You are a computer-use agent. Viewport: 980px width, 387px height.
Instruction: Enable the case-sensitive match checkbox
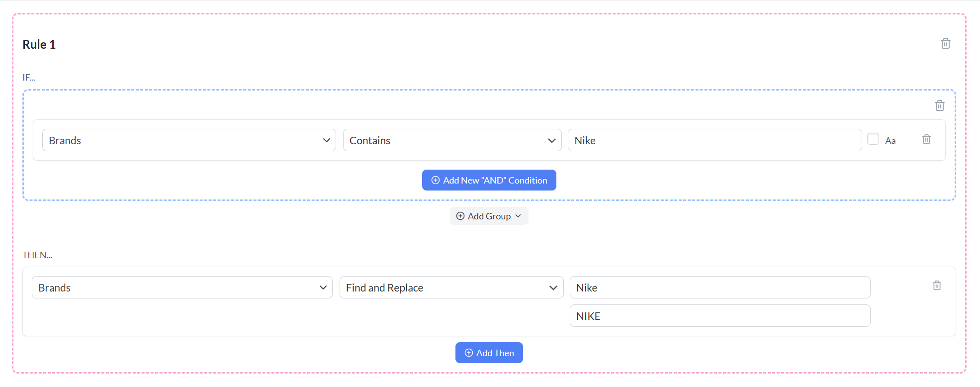873,139
